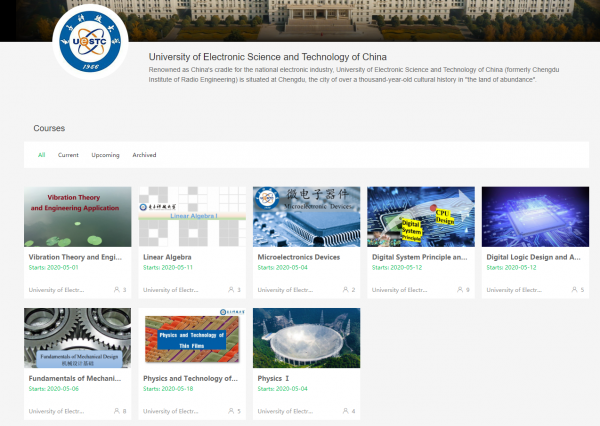The height and width of the screenshot is (426, 600).
Task: Click enrollment icon on Fundamentals of Mechanical card
Action: point(116,411)
